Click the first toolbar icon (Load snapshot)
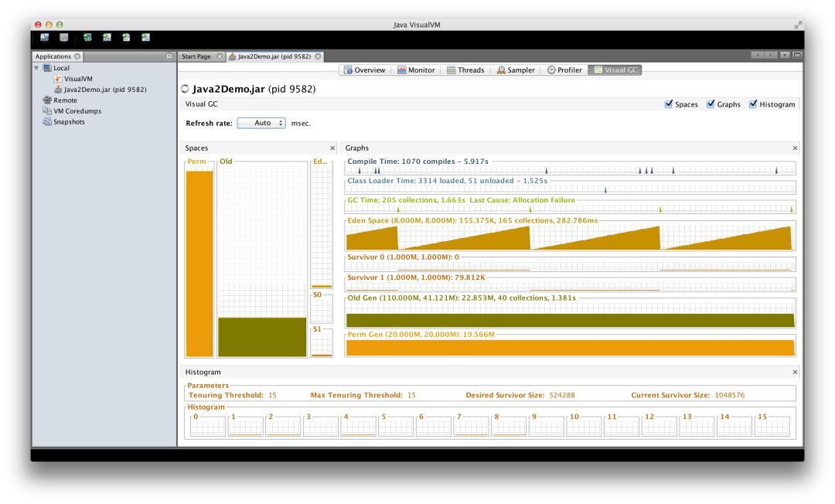The height and width of the screenshot is (504, 835). point(45,37)
